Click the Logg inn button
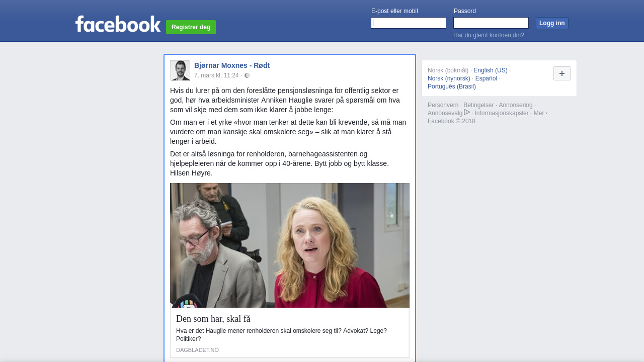 tap(552, 23)
